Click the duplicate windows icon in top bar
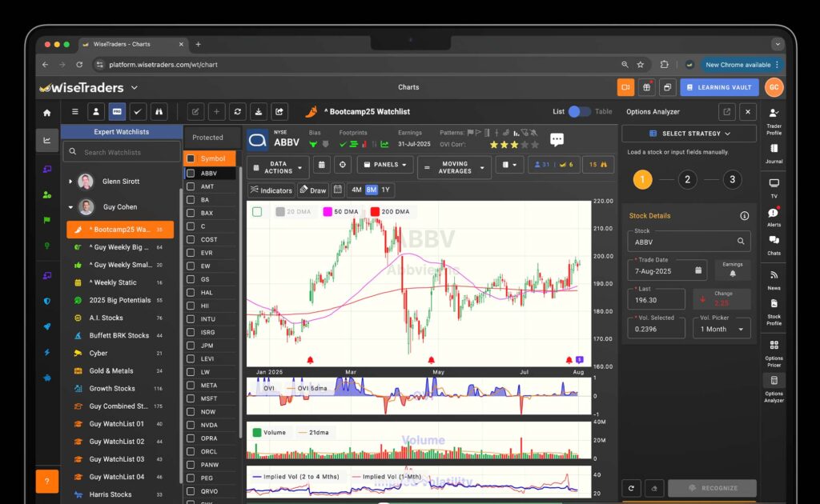820x504 pixels. (667, 87)
